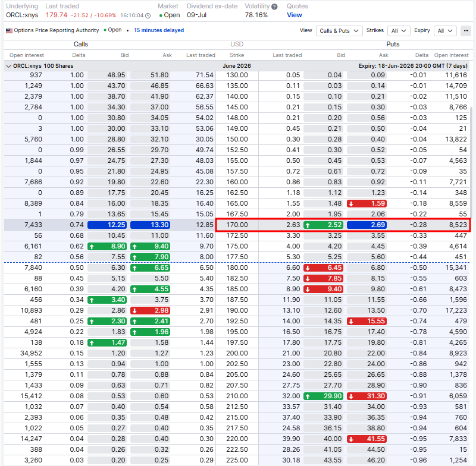476x466 pixels.
Task: Click the put ask 0.09 at strike 130.00
Action: point(367,75)
